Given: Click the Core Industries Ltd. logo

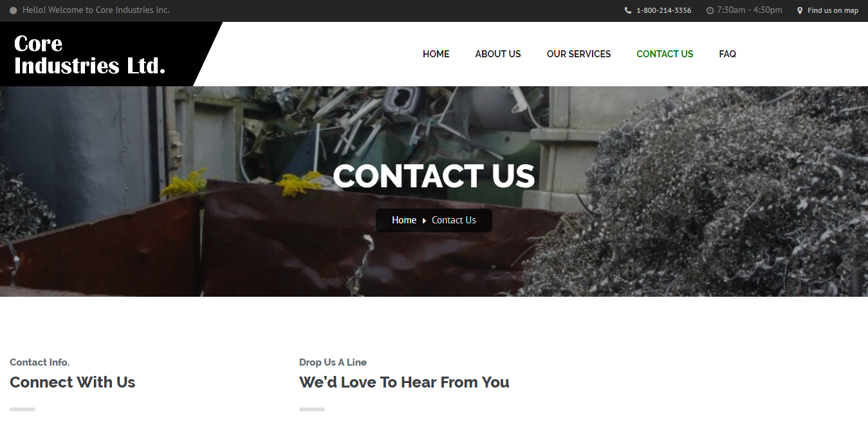Looking at the screenshot, I should point(89,54).
